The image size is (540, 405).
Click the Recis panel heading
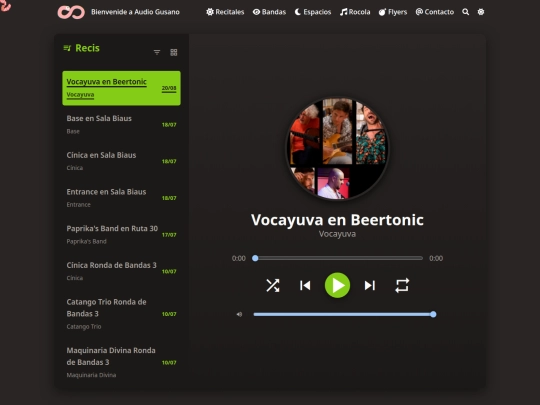tap(87, 48)
